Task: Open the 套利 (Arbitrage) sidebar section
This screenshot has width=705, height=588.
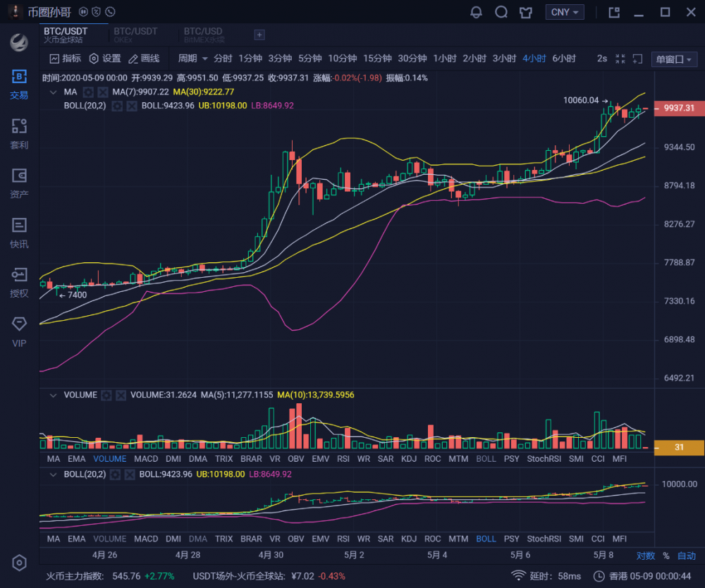Action: click(19, 134)
